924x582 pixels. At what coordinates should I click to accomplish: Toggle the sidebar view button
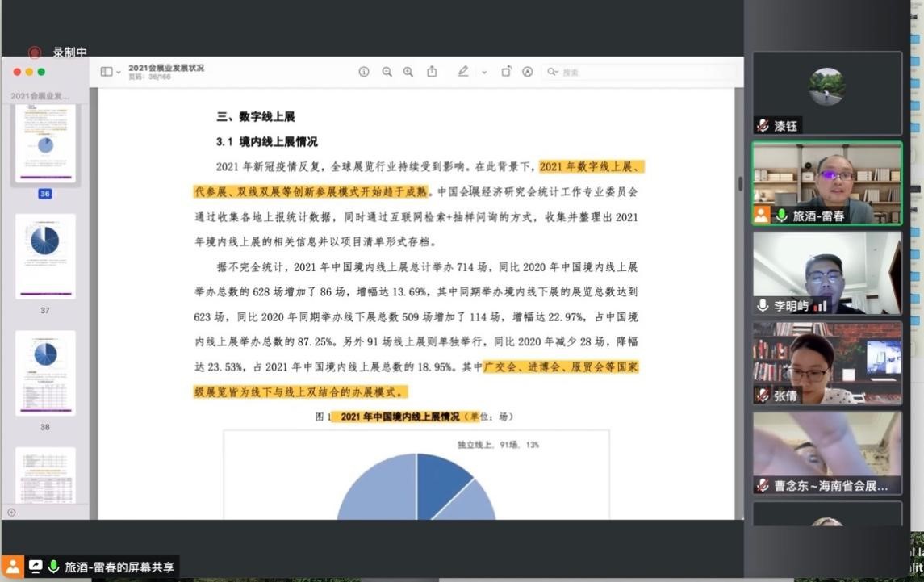[107, 72]
